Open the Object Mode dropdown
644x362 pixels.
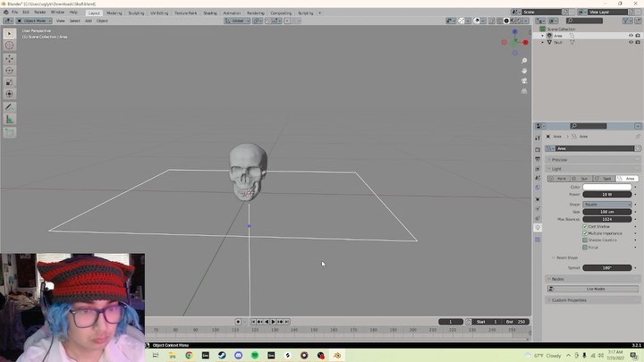[x=32, y=21]
